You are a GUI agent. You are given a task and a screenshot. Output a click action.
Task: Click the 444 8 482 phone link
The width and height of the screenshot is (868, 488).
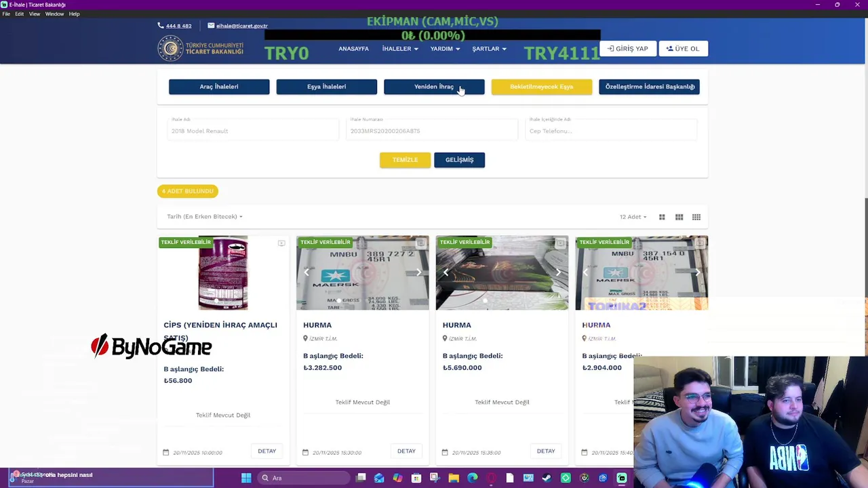coord(178,26)
